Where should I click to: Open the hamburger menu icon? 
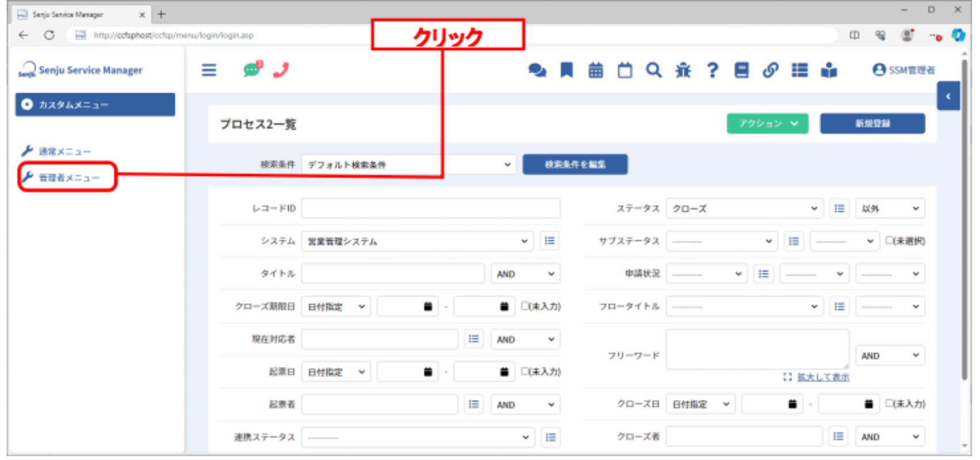209,70
